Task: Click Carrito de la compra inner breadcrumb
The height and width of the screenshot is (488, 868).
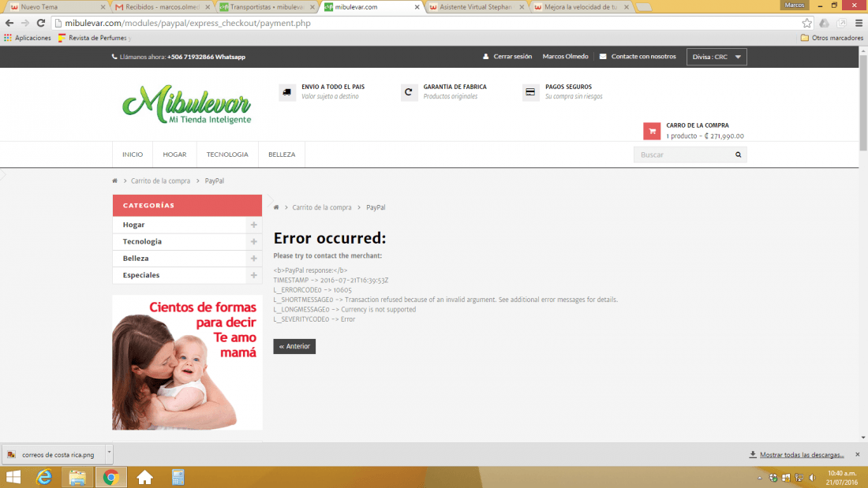Action: coord(322,207)
